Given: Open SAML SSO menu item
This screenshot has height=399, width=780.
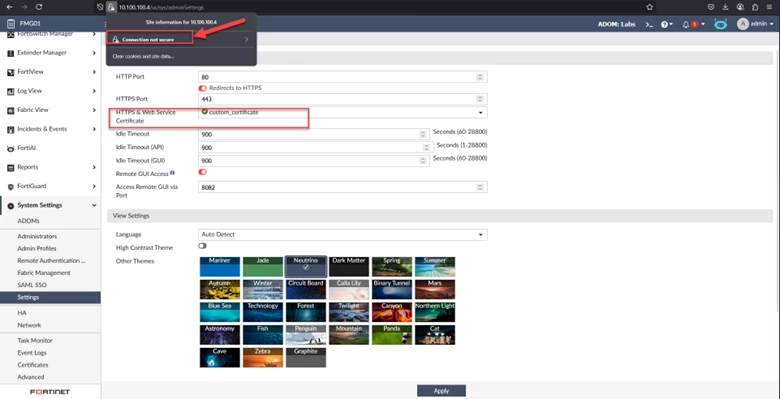Looking at the screenshot, I should pyautogui.click(x=32, y=285).
